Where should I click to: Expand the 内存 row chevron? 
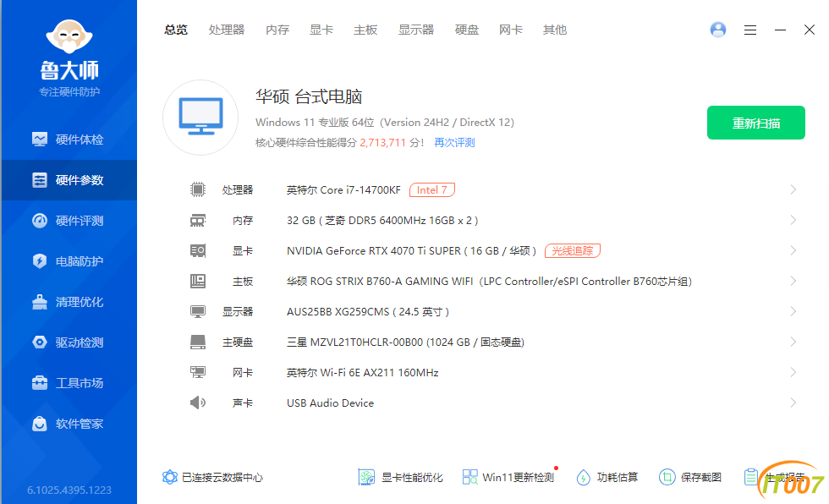[x=793, y=221]
